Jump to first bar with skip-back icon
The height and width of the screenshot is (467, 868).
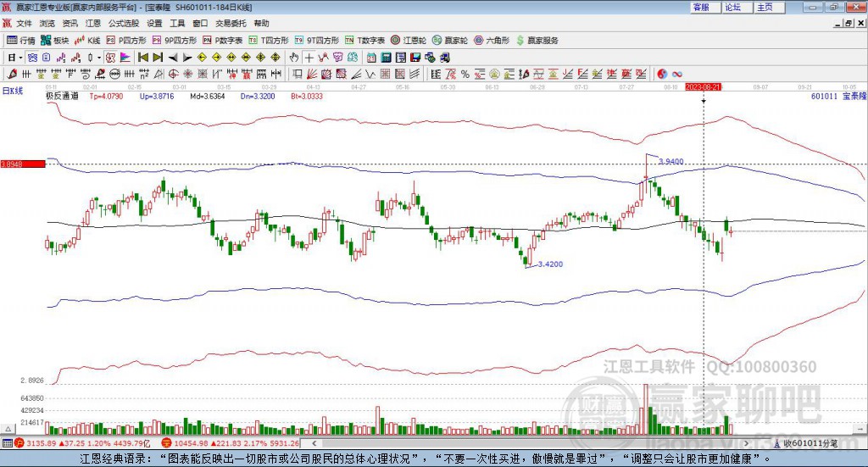coord(142,58)
